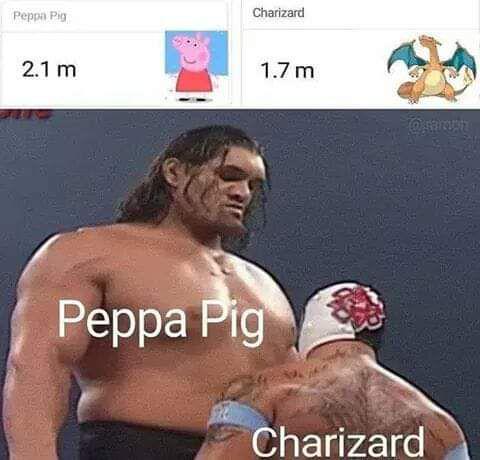Click the blue elbow pad on masked wrestler
This screenshot has width=480, height=460.
pos(457,451)
